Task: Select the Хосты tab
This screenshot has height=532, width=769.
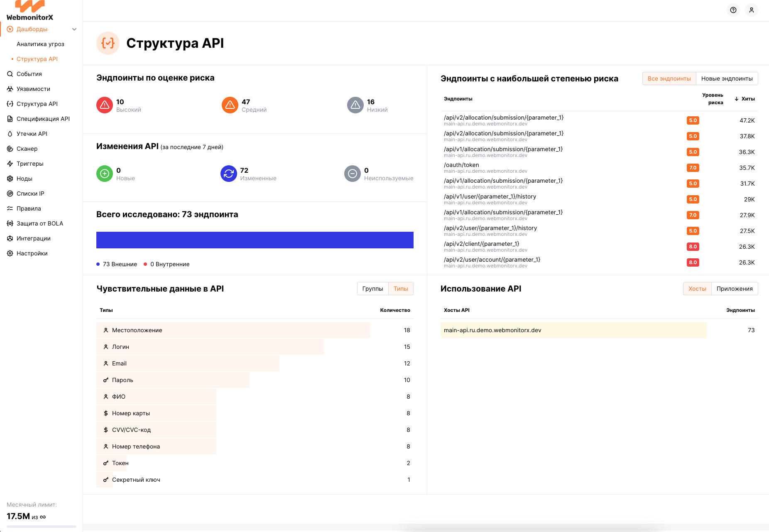Action: pos(697,289)
